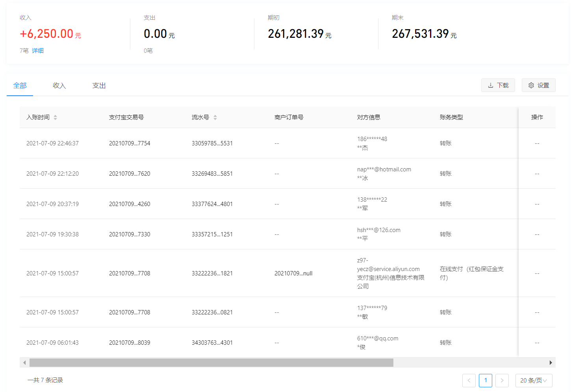Go to next page arrow

[502, 380]
